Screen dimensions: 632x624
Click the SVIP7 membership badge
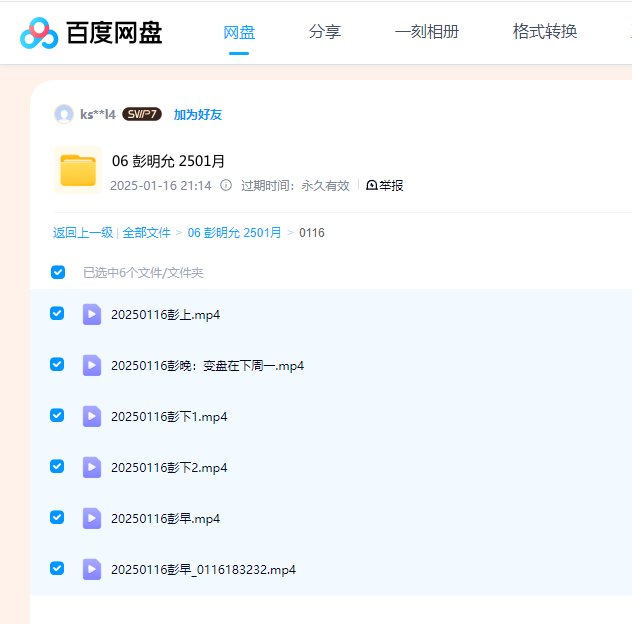point(142,114)
